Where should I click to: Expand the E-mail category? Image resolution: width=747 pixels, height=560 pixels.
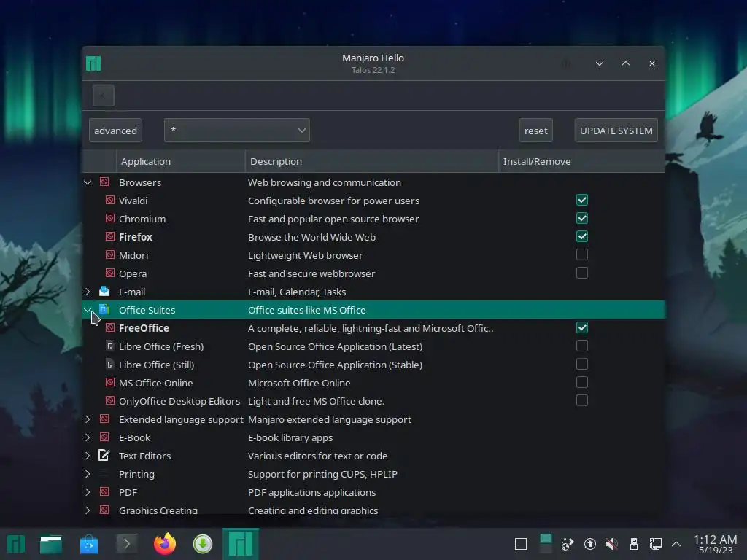[88, 292]
